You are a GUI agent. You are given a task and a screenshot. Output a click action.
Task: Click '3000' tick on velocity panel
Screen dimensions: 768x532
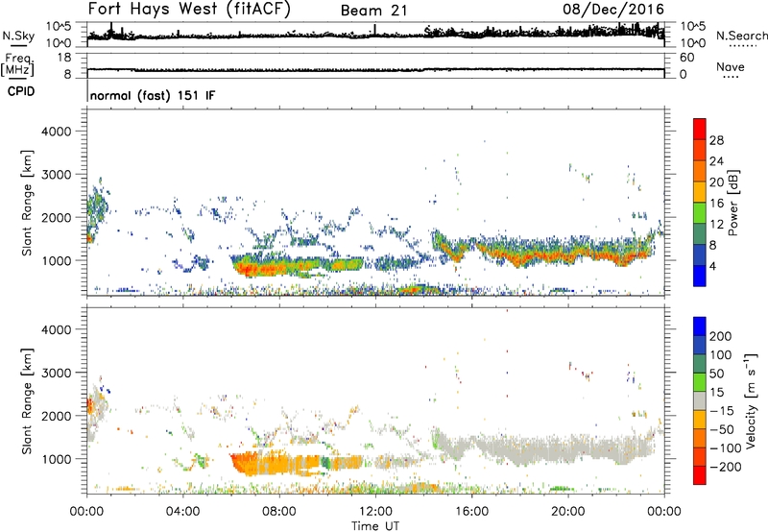57,373
